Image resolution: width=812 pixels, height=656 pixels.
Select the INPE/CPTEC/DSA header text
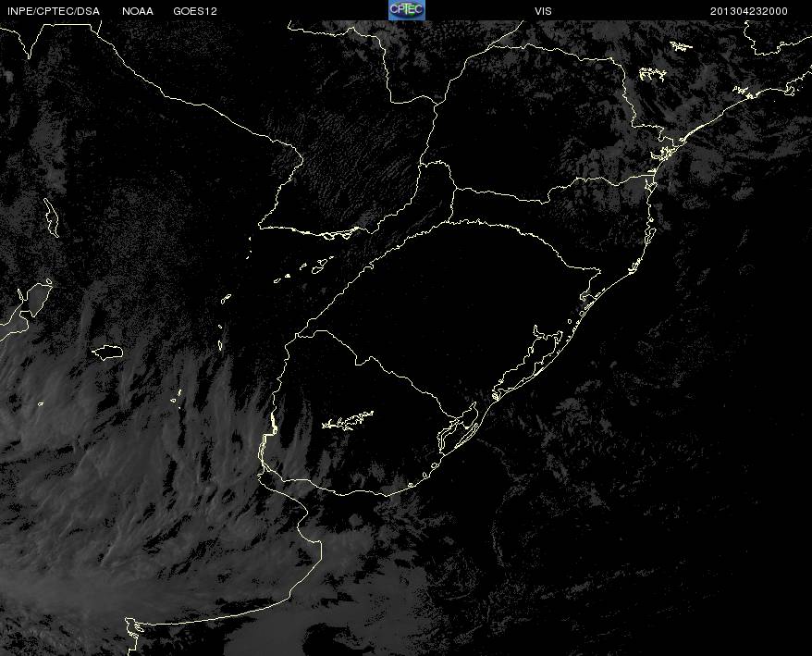54,11
